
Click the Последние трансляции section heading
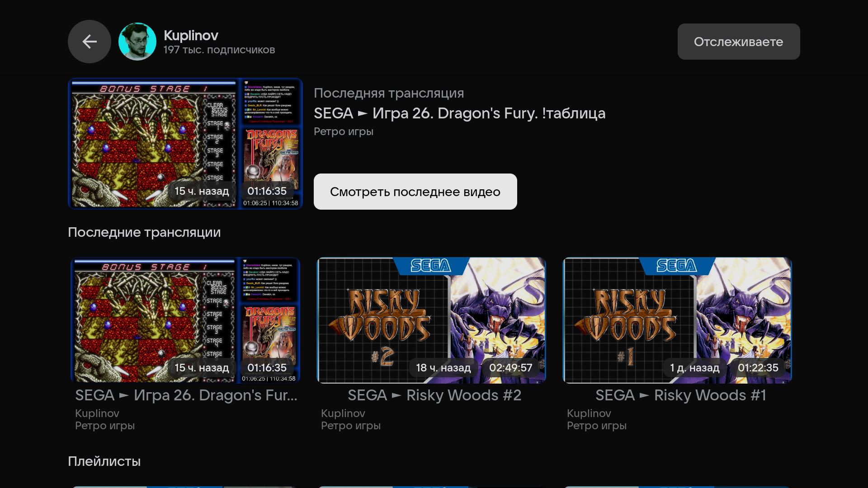click(144, 232)
